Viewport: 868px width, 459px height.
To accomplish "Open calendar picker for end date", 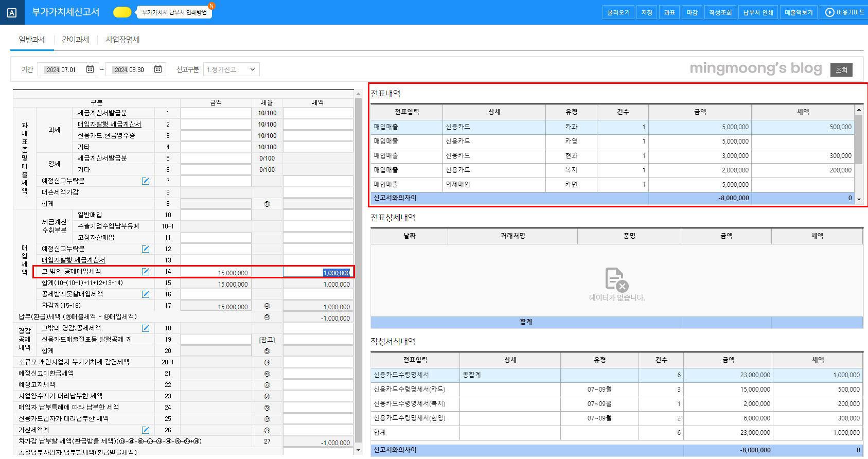I will (158, 69).
